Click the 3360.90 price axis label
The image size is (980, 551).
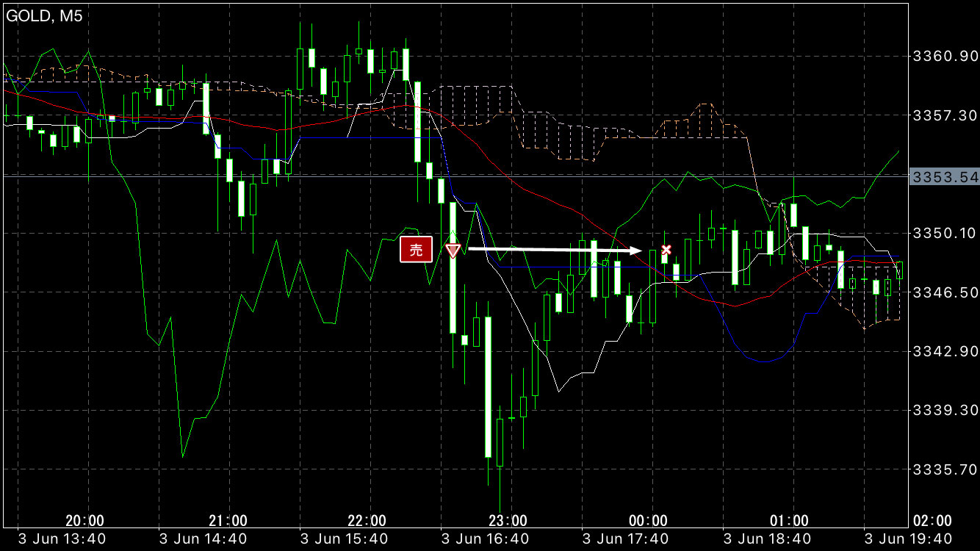(x=944, y=57)
